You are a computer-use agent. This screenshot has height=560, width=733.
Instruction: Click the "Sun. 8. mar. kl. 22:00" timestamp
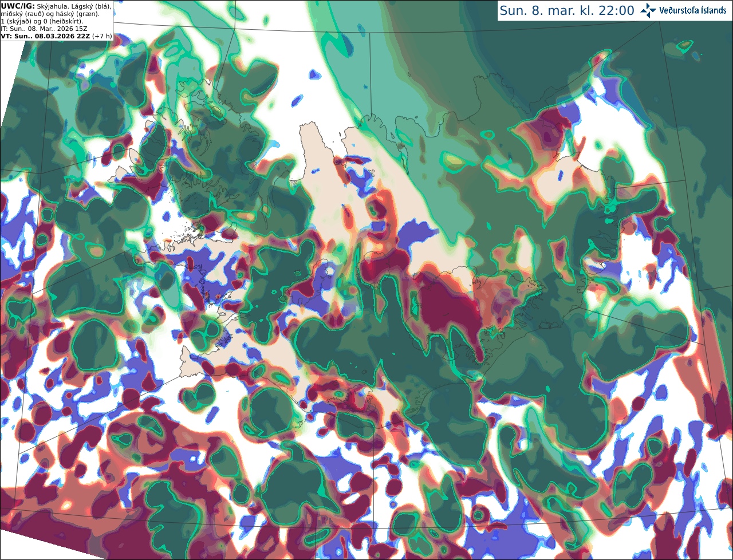[567, 10]
